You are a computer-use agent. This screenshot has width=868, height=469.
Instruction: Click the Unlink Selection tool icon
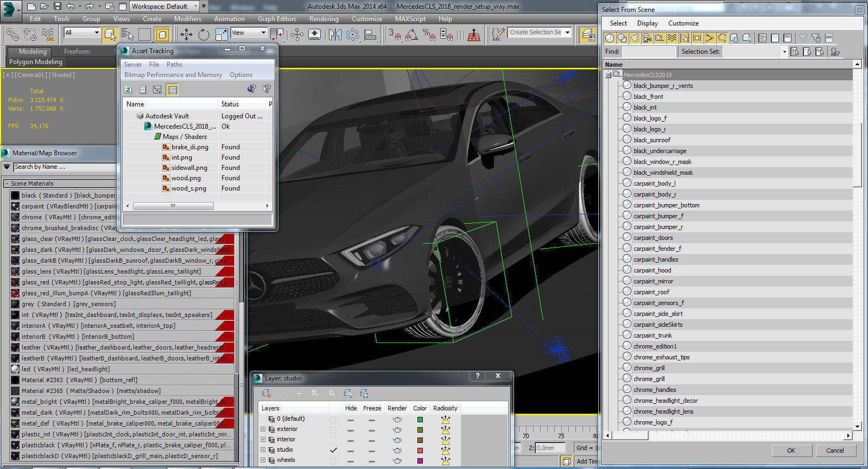[x=30, y=34]
